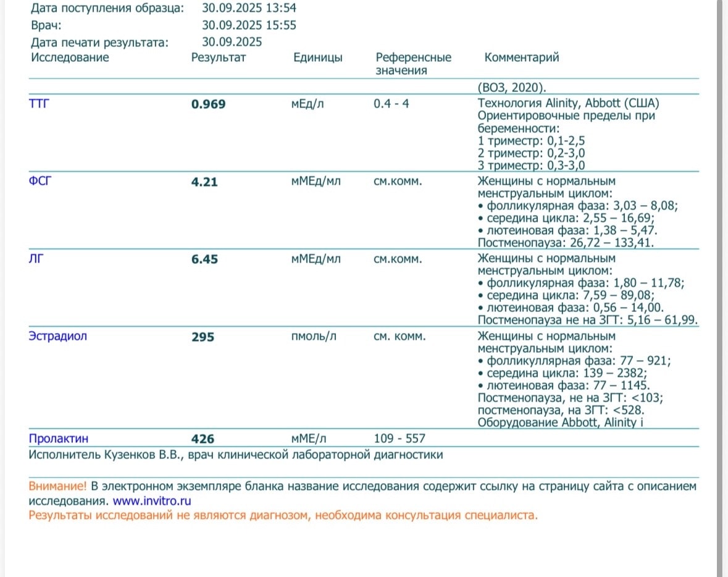Click the 'Оборудование Abbott, Alinity i' line
Screen dimensions: 728x577
tap(561, 423)
